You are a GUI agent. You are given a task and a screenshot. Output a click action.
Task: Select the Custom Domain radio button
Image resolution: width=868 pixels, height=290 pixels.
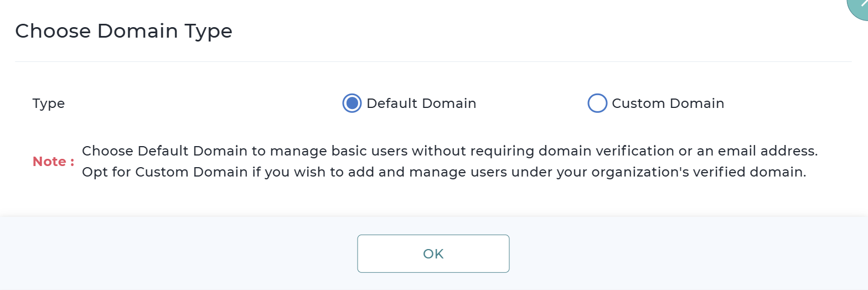(x=597, y=103)
